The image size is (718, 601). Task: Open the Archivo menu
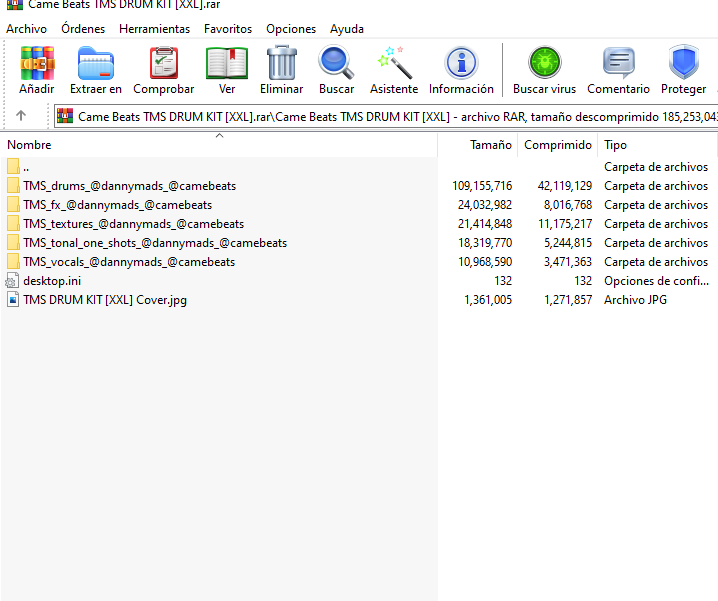[27, 29]
